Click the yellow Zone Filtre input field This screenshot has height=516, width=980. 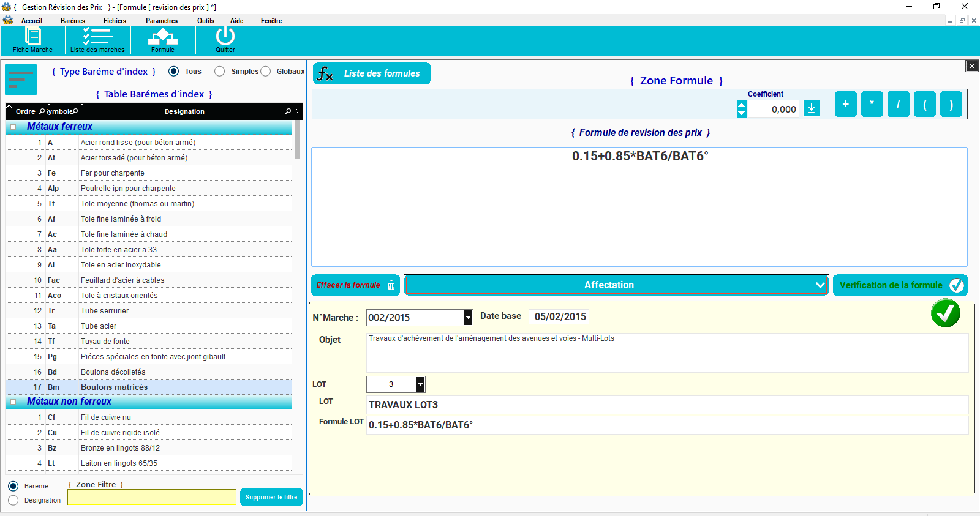click(151, 497)
